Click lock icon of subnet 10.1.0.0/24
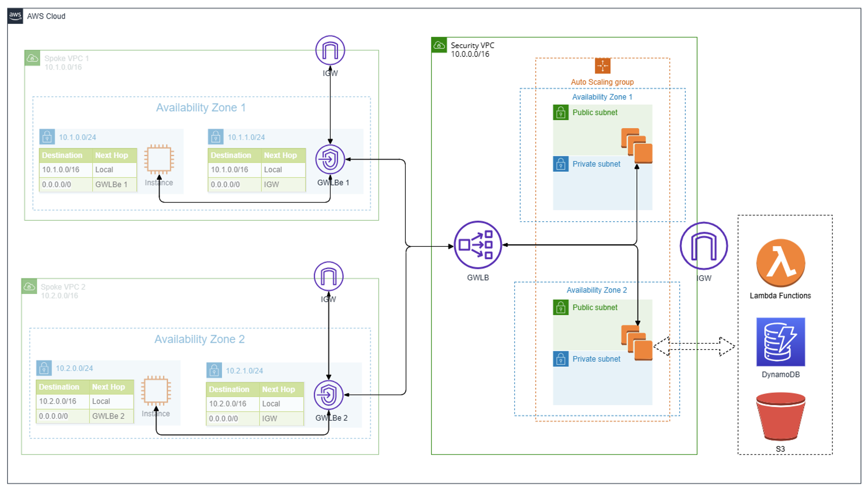This screenshot has width=868, height=490. pos(47,137)
